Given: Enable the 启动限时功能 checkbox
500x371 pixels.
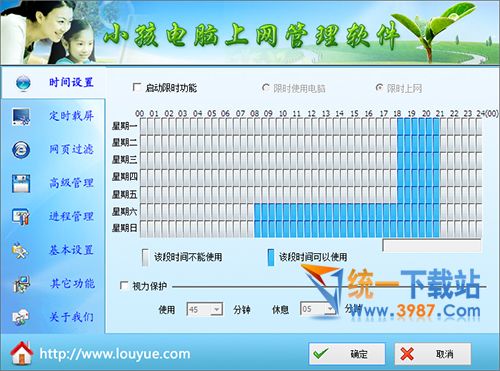Looking at the screenshot, I should point(137,87).
